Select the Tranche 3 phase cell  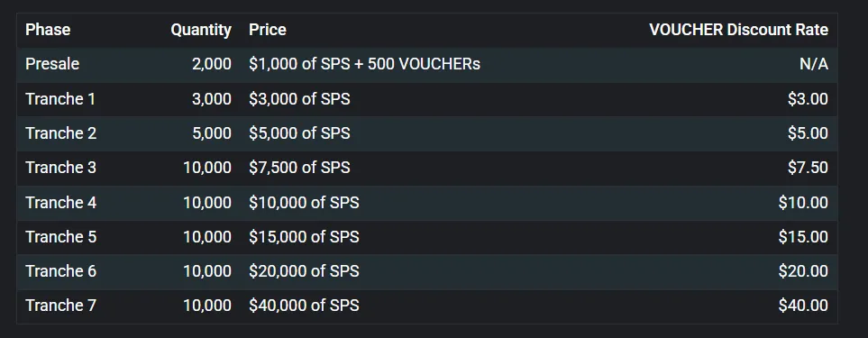(x=61, y=168)
